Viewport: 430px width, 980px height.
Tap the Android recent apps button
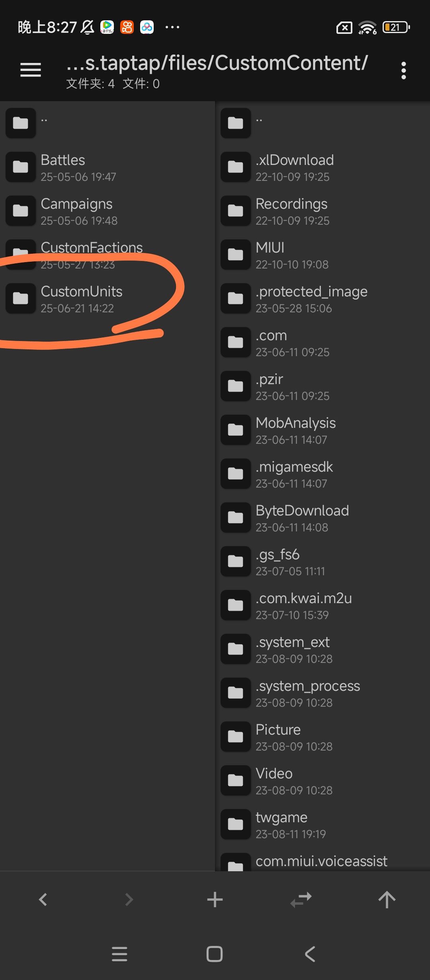[x=119, y=954]
